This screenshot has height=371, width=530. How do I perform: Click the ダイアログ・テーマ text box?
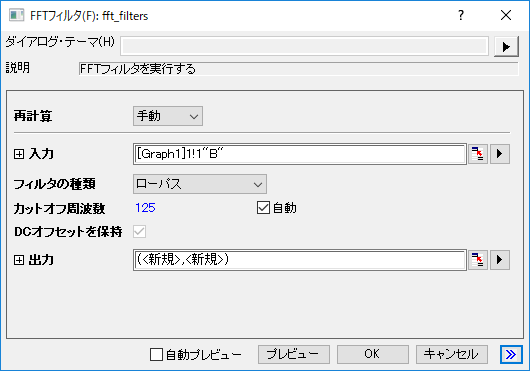(x=304, y=46)
